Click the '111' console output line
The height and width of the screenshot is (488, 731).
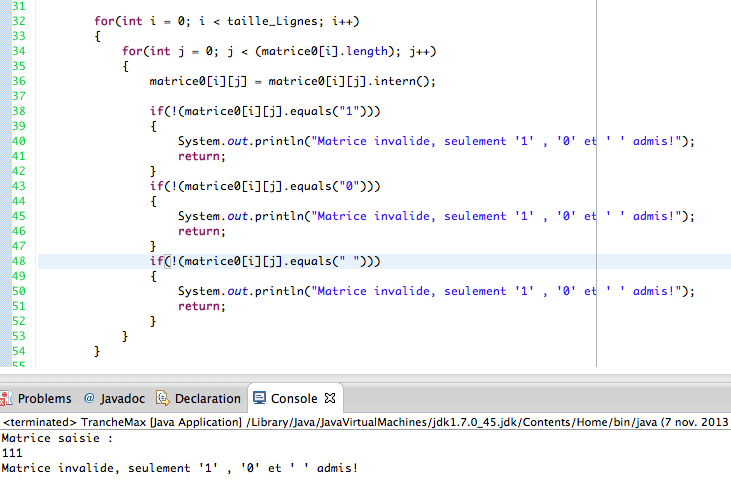click(12, 453)
